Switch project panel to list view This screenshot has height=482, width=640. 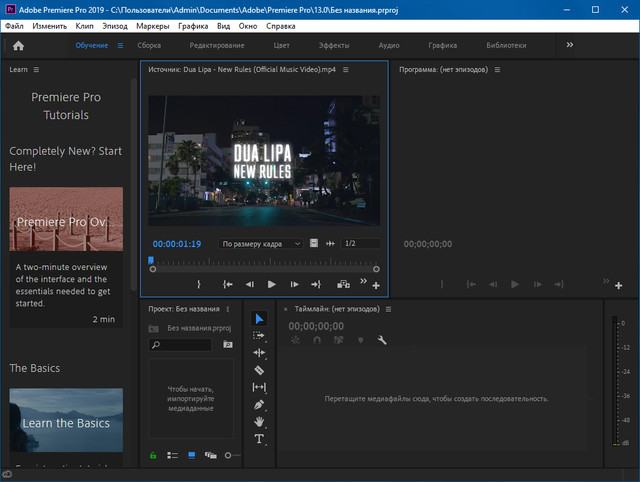172,455
